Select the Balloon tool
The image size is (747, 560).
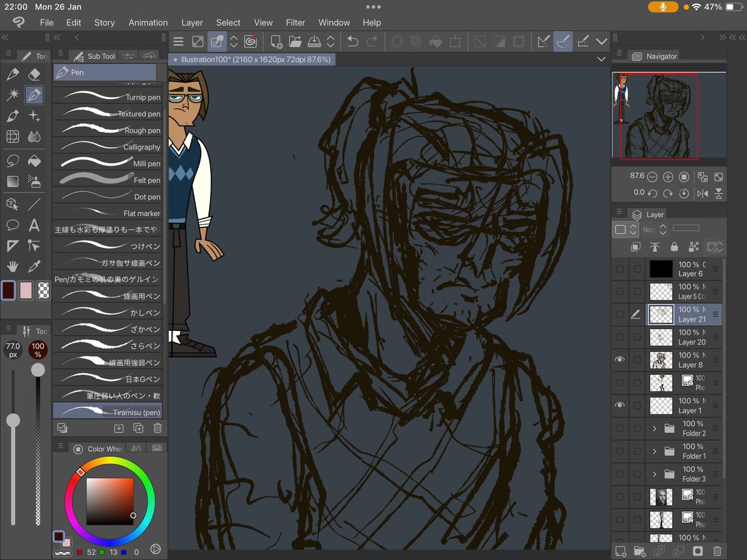pyautogui.click(x=12, y=225)
